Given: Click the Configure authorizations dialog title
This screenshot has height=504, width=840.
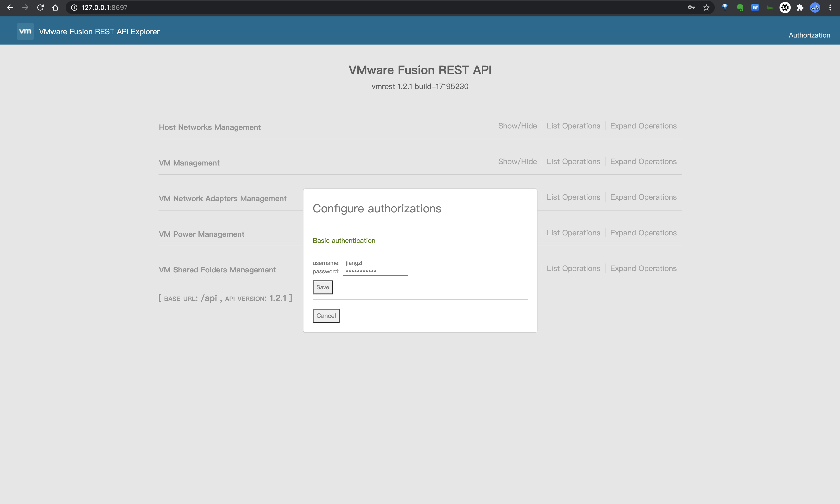Looking at the screenshot, I should (377, 208).
